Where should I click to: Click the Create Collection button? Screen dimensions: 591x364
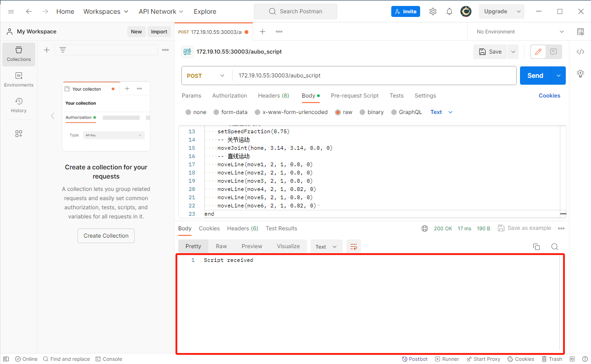(x=106, y=236)
